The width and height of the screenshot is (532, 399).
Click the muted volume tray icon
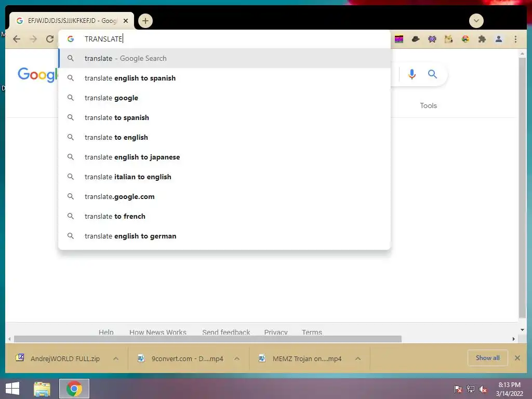483,389
